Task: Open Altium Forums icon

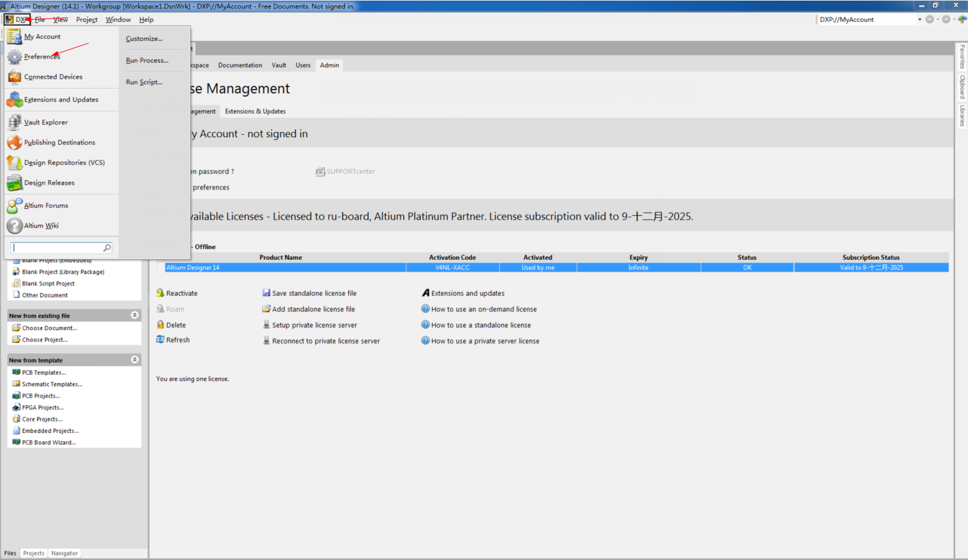Action: pyautogui.click(x=14, y=206)
